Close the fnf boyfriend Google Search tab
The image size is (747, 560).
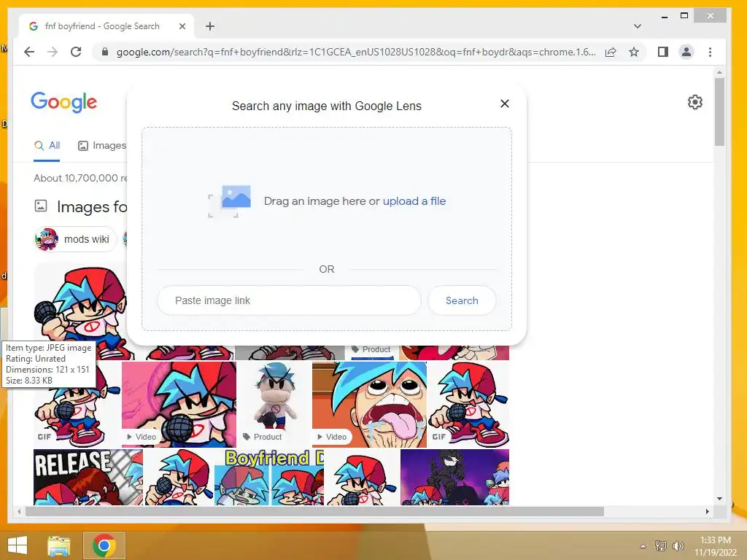(182, 26)
